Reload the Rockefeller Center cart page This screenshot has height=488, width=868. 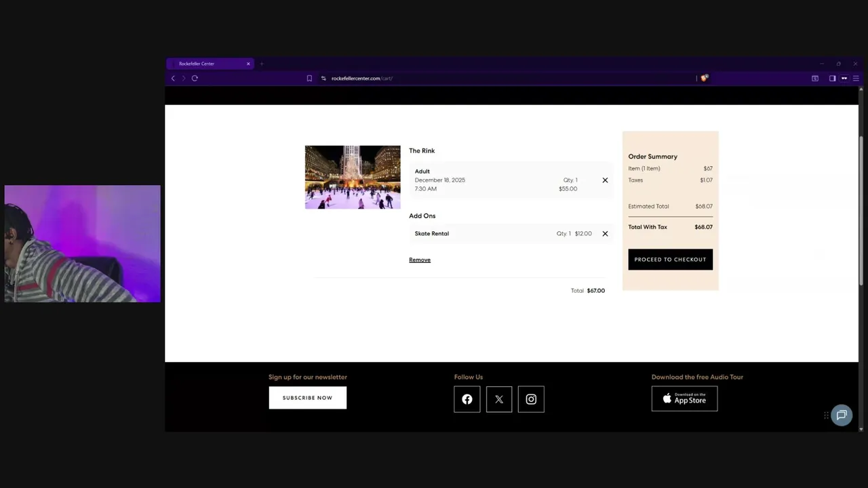(195, 79)
